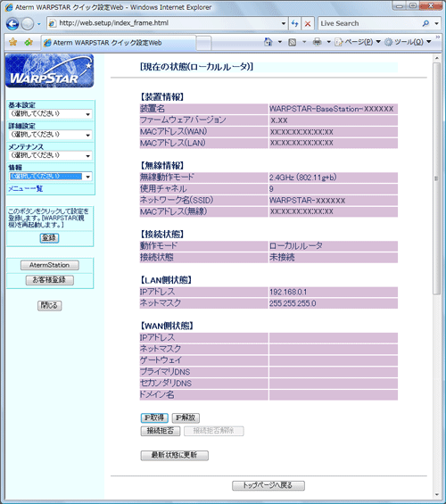Click the Add to Favorites icon

pyautogui.click(x=29, y=42)
